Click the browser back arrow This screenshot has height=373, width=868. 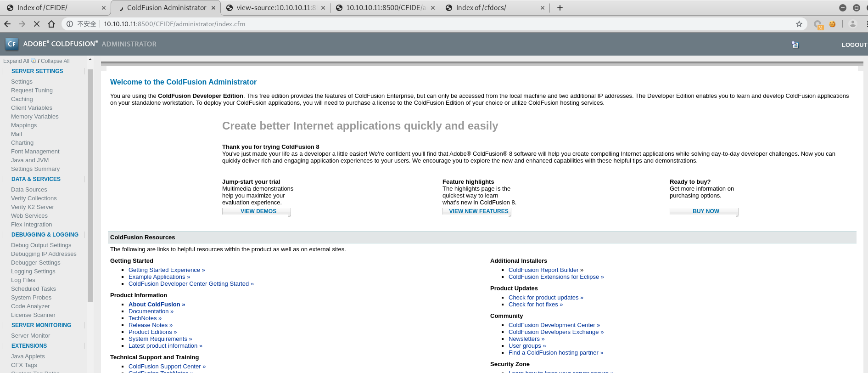[x=7, y=24]
